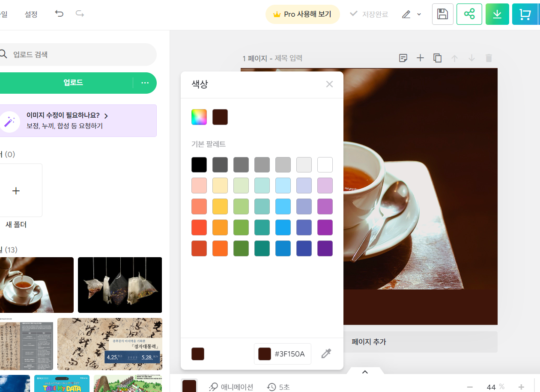
Task: Open the pen tool dropdown in the top bar
Action: 419,14
